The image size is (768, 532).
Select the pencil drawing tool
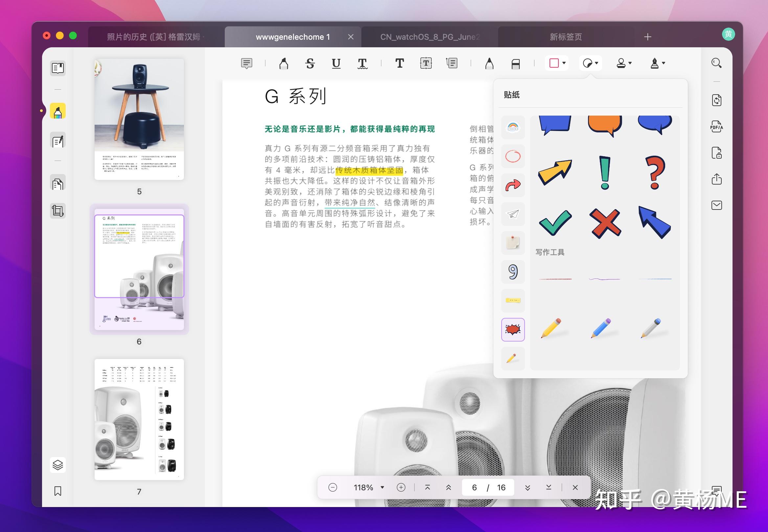[489, 63]
